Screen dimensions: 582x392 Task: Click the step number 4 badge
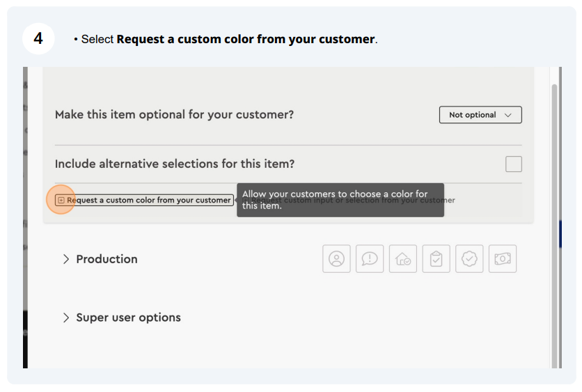38,38
